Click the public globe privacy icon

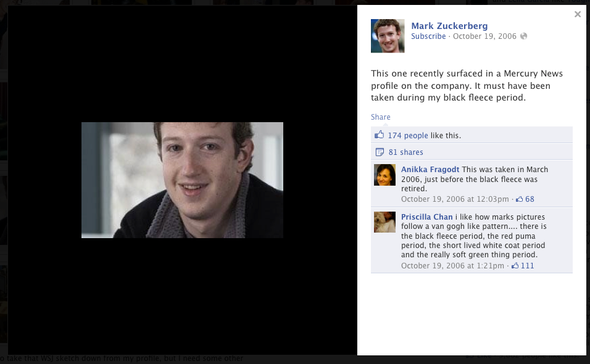[523, 36]
